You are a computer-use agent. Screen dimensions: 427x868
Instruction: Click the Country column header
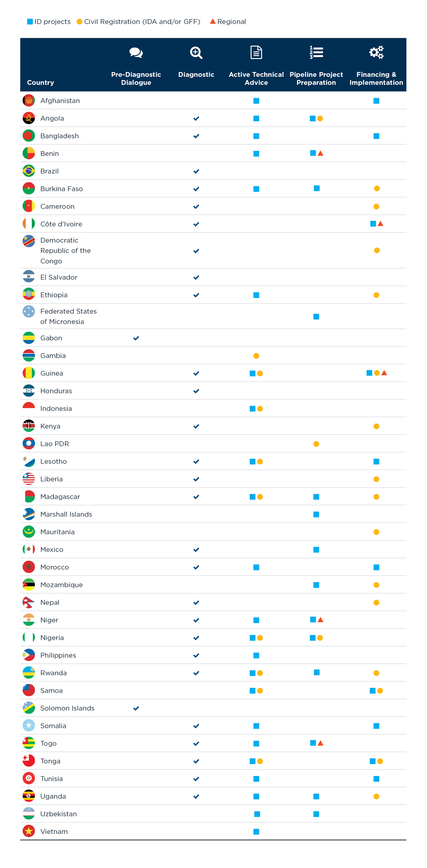click(40, 82)
